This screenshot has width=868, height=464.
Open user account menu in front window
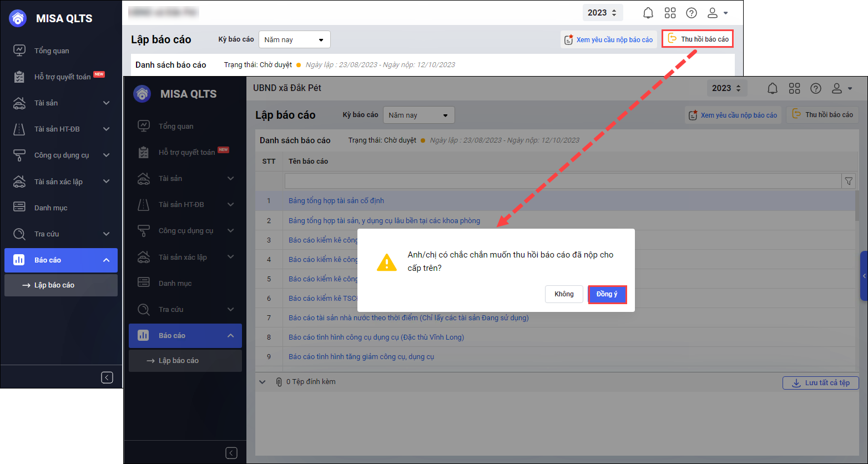(841, 88)
